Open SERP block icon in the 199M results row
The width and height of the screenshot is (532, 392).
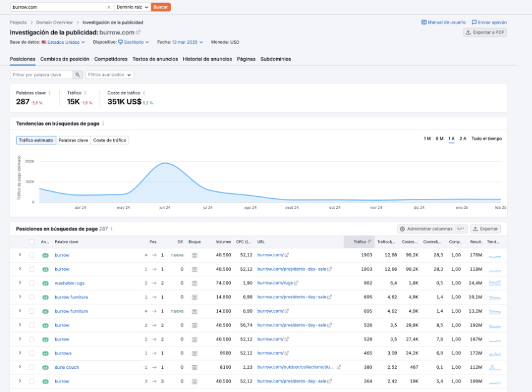click(195, 381)
